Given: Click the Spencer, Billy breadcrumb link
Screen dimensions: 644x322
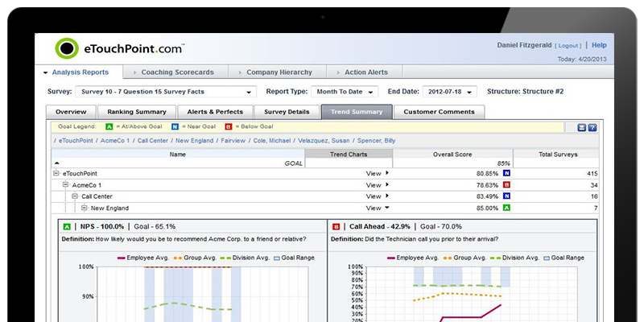Looking at the screenshot, I should [376, 140].
